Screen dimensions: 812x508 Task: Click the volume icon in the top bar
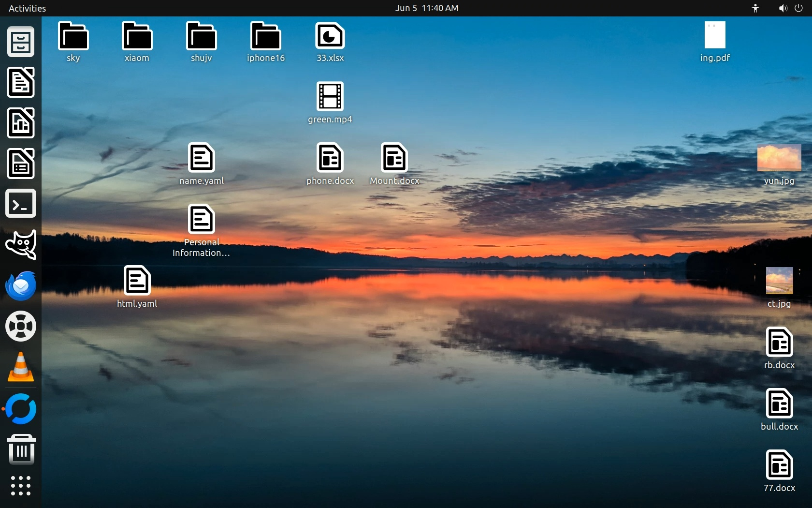click(x=783, y=8)
